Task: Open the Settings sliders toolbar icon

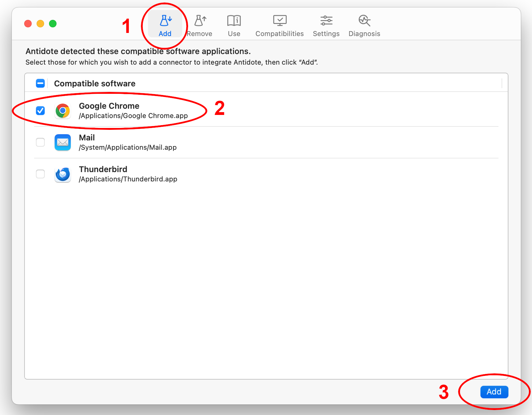Action: 326,25
